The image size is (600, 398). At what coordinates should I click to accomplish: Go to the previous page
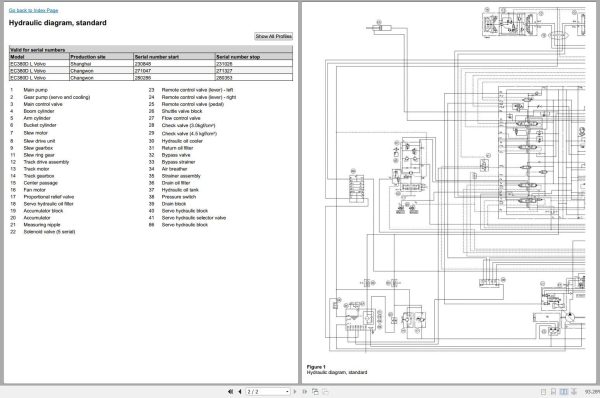tap(240, 391)
